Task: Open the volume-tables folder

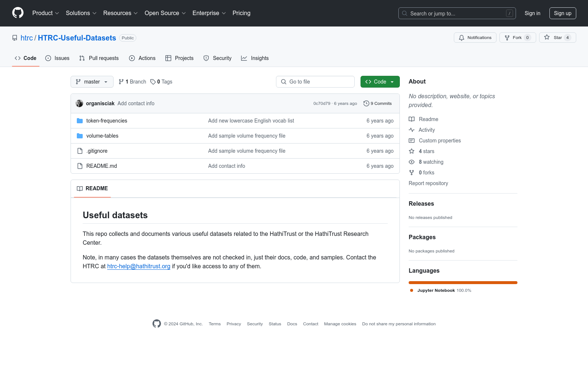Action: [x=102, y=136]
